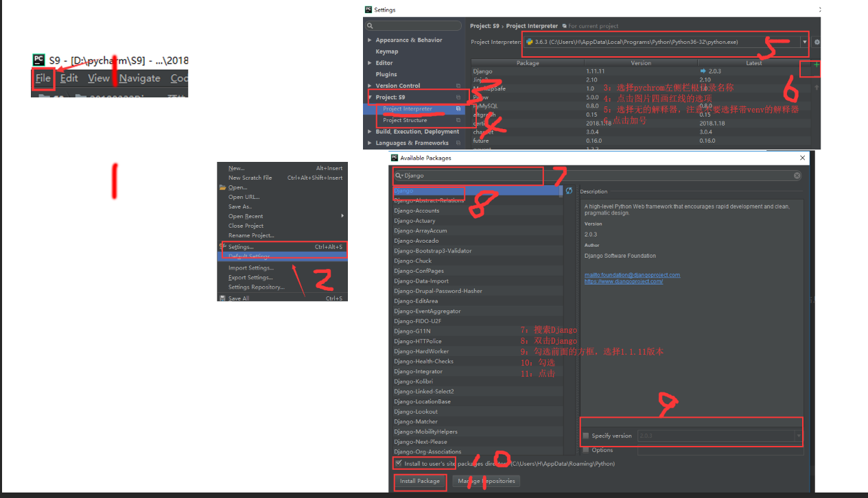The height and width of the screenshot is (498, 868).
Task: Toggle Install to user's site packages checkbox
Action: [399, 463]
